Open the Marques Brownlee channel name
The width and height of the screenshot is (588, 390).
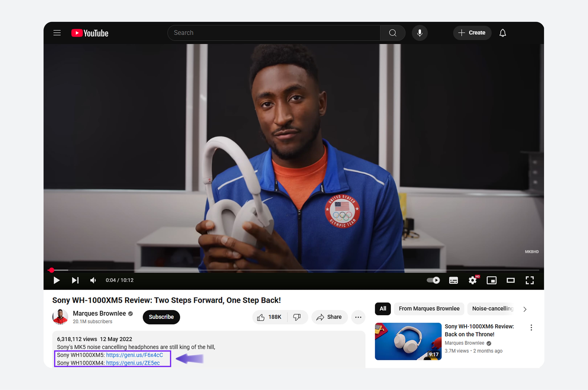(x=99, y=313)
